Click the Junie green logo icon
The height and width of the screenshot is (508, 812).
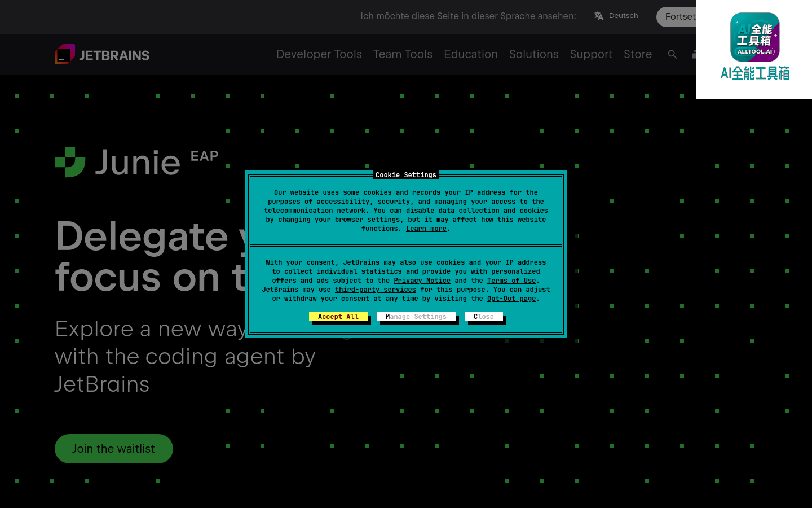pyautogui.click(x=70, y=162)
